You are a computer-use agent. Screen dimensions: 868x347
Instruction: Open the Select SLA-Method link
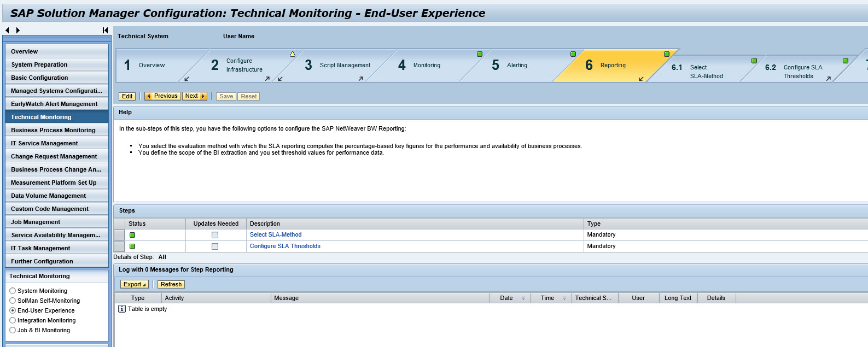(276, 235)
